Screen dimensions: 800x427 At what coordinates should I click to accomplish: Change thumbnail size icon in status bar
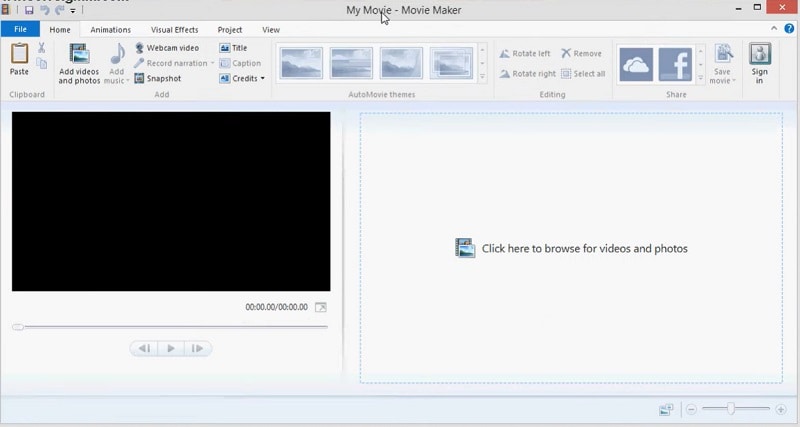point(666,409)
